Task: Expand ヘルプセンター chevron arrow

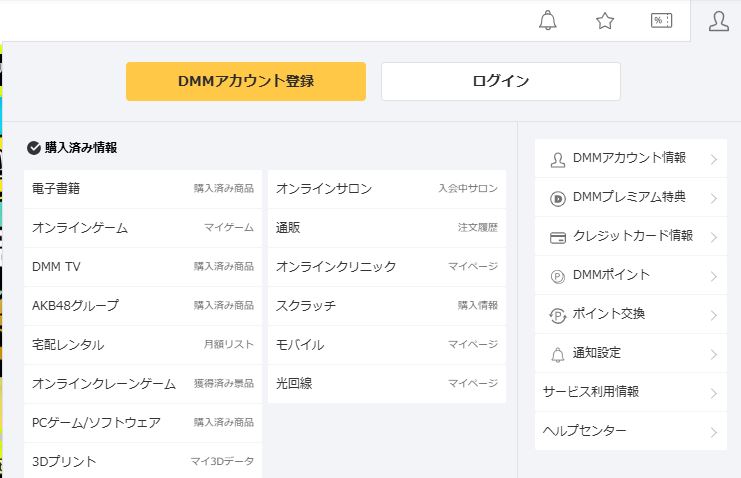Action: [714, 432]
